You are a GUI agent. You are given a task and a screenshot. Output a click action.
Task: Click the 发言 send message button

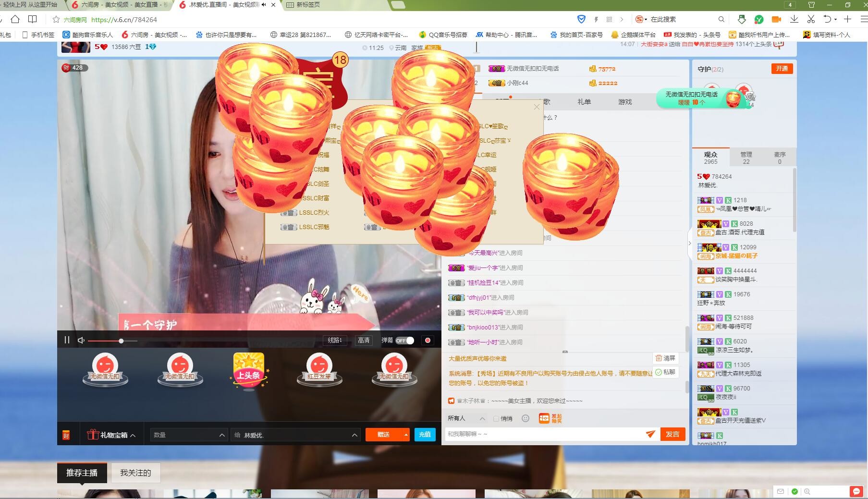tap(672, 434)
